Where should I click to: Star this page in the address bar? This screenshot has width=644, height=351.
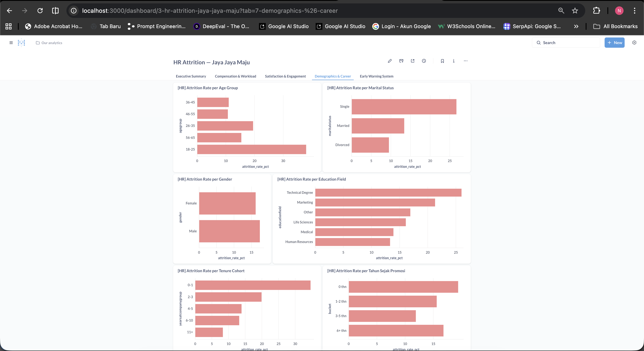(x=575, y=10)
